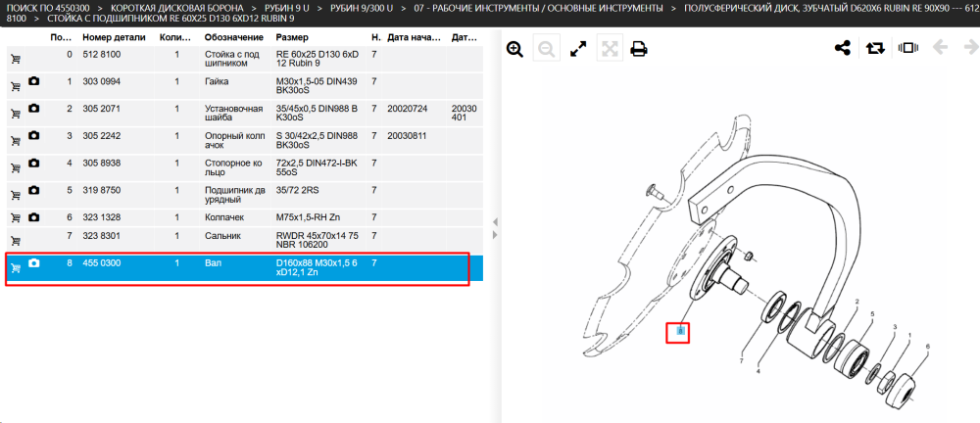This screenshot has width=980, height=423.
Task: Expand the parts list with the right arrow
Action: [495, 234]
